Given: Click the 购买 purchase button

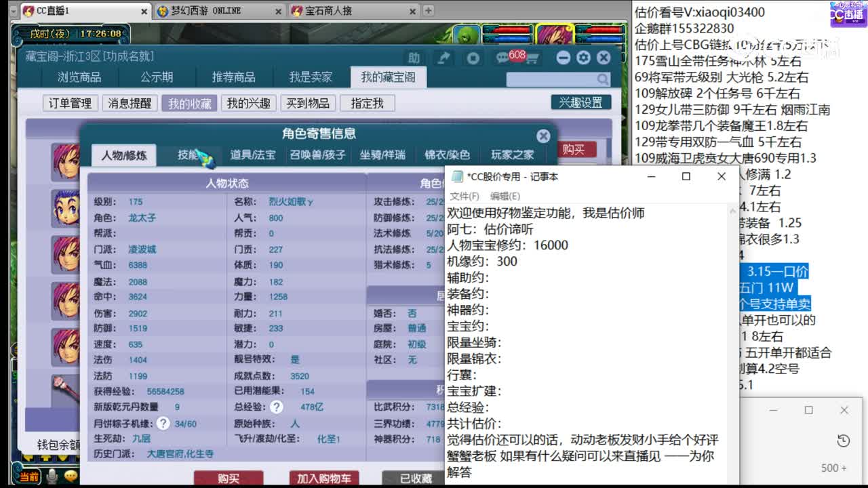Looking at the screenshot, I should 227,479.
